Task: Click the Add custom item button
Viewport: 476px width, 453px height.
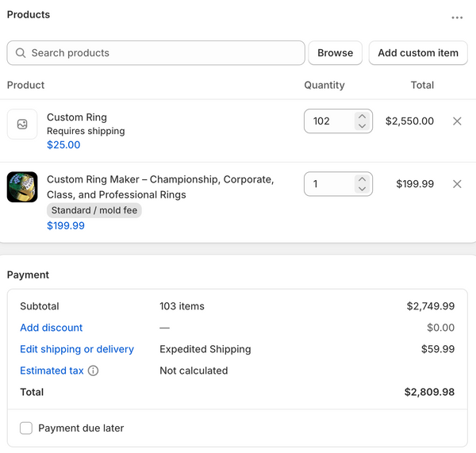Action: pos(418,53)
